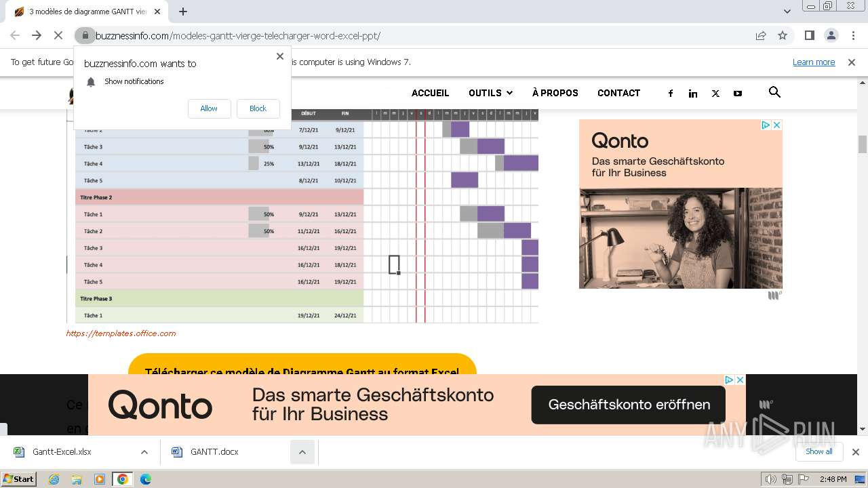868x488 pixels.
Task: Expand Gantt-Excel.xlsx download options
Action: point(144,452)
